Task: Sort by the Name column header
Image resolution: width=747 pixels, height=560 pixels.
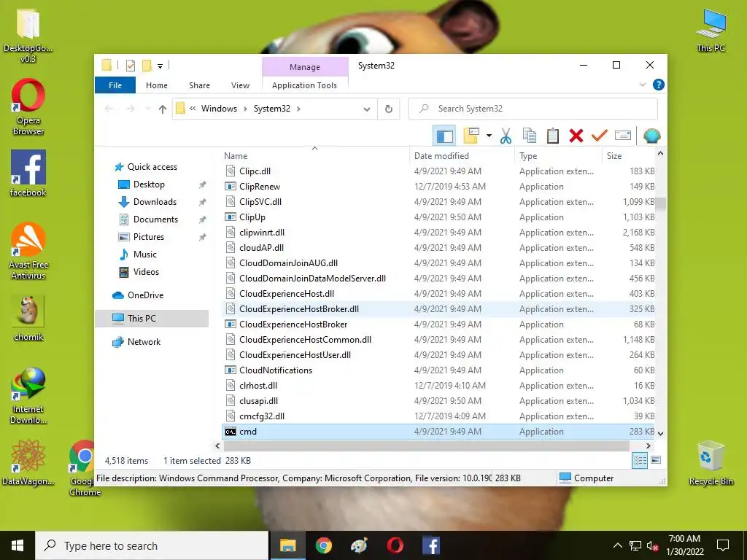Action: point(314,156)
